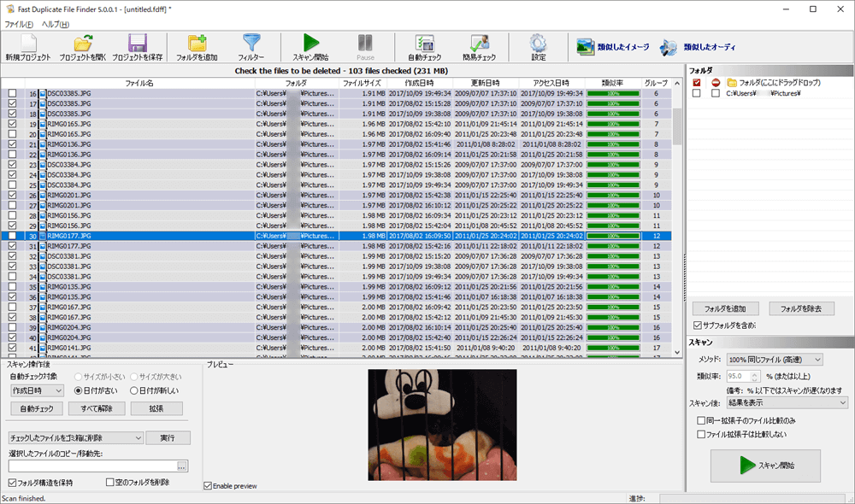Screen dimensions: 855x504
Task: Uncheck the Enable preview checkbox
Action: (209, 486)
